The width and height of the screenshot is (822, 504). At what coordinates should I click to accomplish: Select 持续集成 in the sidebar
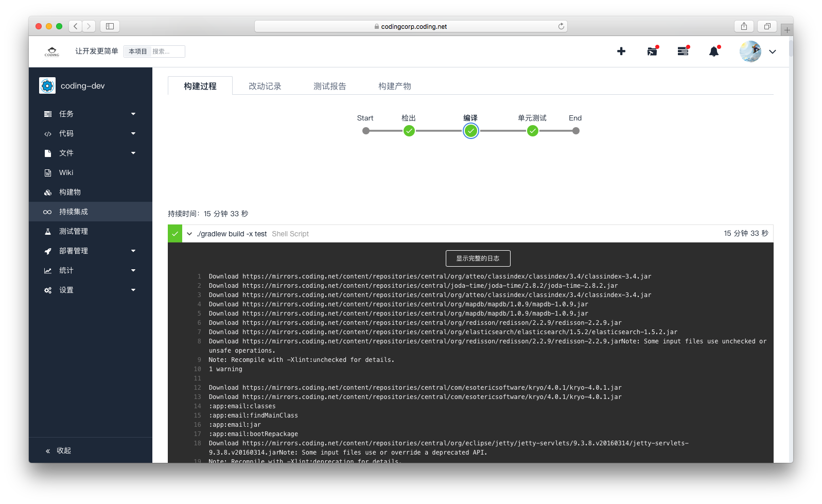pyautogui.click(x=73, y=212)
